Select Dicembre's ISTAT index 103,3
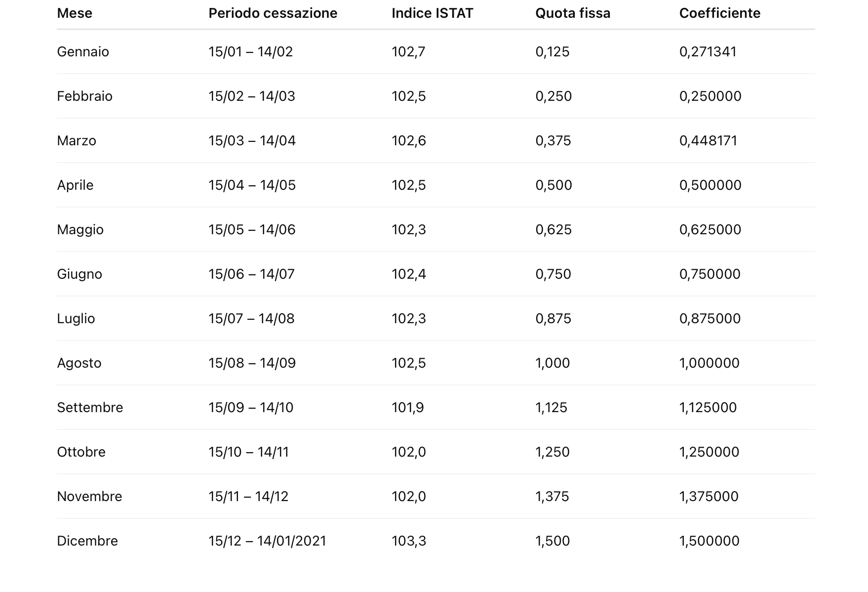 click(408, 541)
